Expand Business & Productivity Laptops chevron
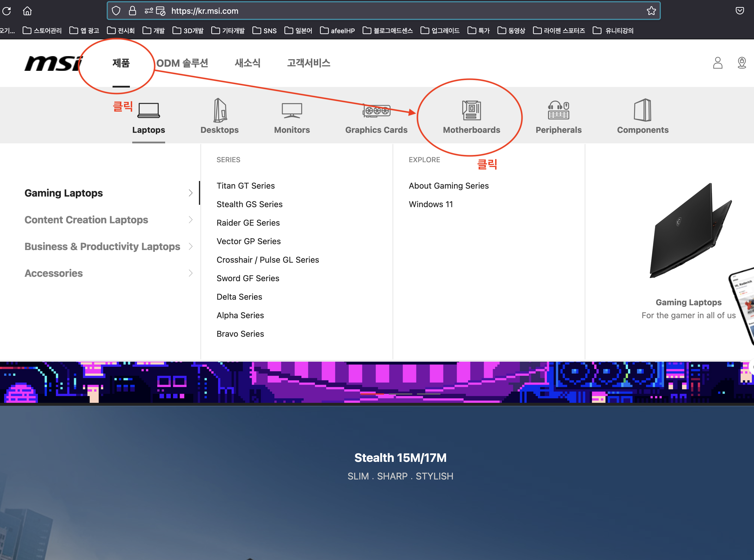The width and height of the screenshot is (754, 560). tap(190, 247)
